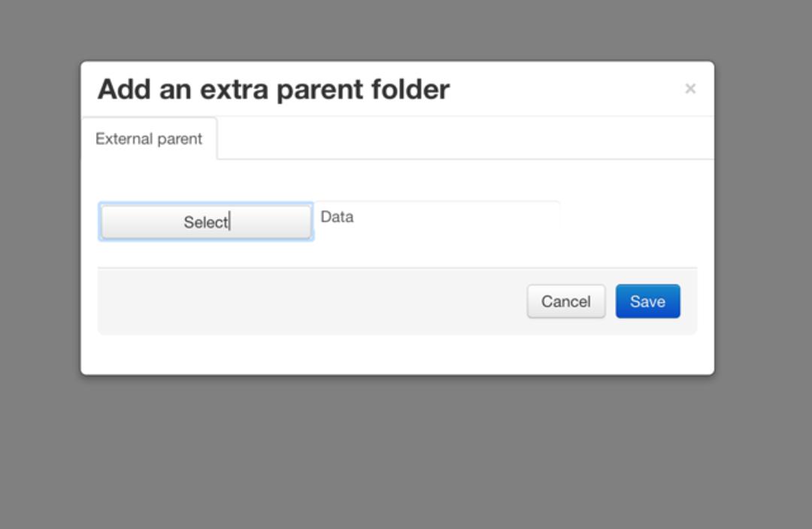The image size is (812, 529).
Task: Focus the Data text field
Action: pyautogui.click(x=437, y=216)
